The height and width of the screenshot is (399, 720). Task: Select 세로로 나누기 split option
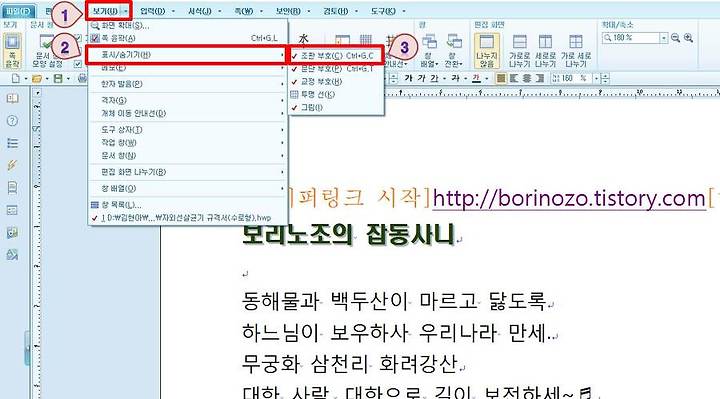pos(545,51)
